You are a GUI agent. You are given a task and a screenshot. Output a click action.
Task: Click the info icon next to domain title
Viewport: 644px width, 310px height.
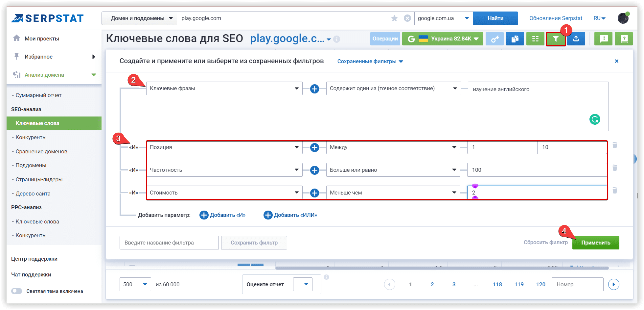pyautogui.click(x=337, y=39)
